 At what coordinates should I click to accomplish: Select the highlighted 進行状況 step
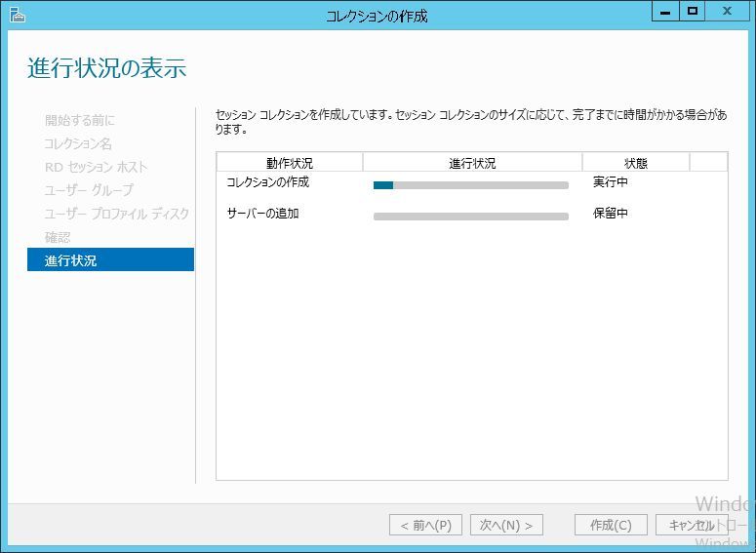pyautogui.click(x=110, y=259)
